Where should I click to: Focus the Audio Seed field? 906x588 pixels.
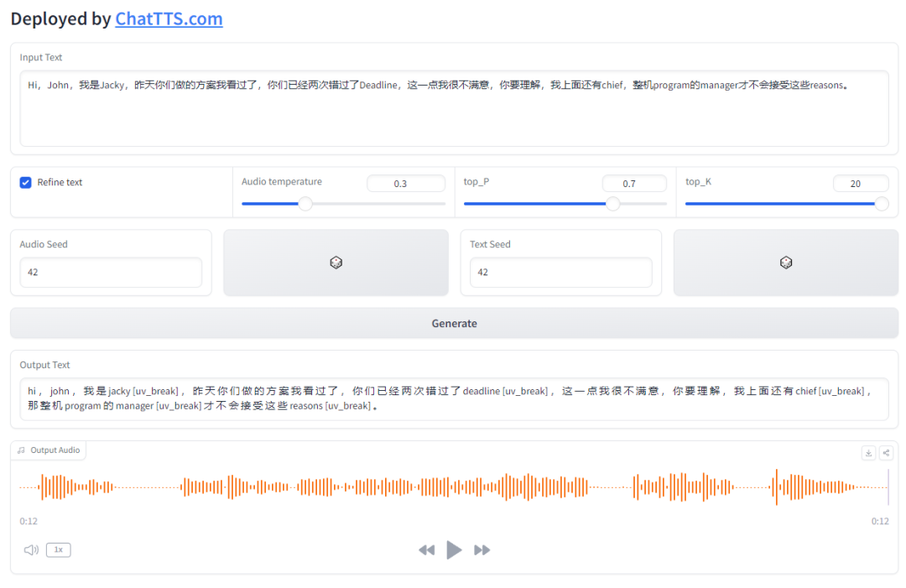[111, 272]
